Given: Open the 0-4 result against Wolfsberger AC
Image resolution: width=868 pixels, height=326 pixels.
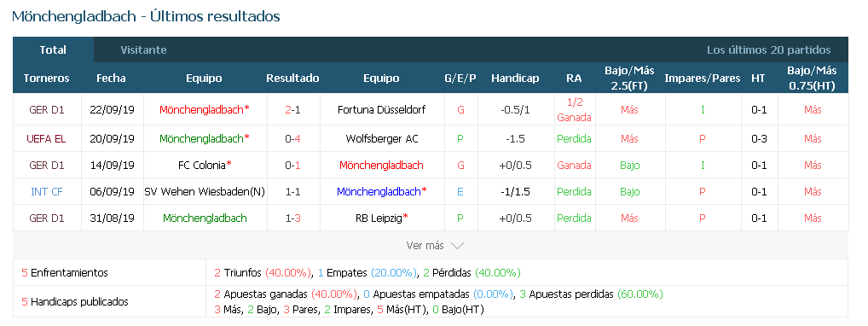Looking at the screenshot, I should 292,138.
